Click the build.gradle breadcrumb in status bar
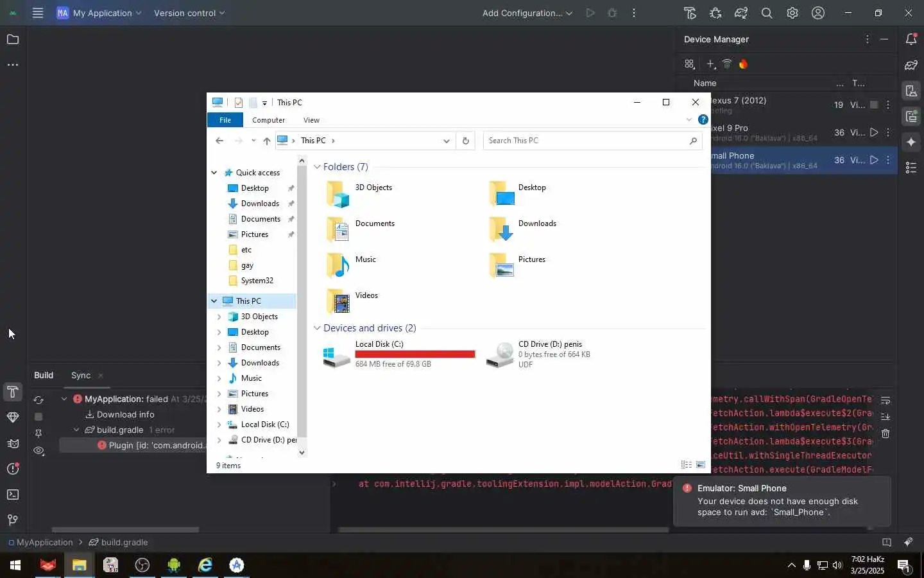This screenshot has width=924, height=578. (119, 543)
